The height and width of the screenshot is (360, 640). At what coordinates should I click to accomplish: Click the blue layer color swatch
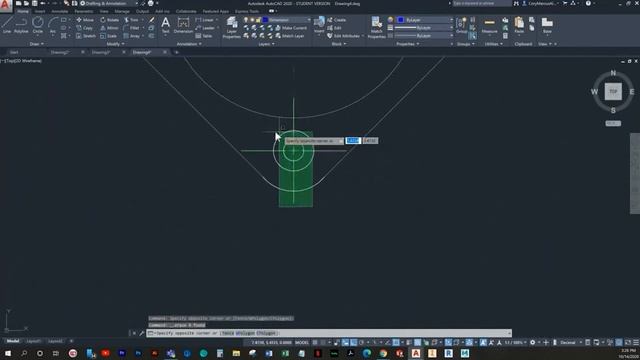(265, 20)
